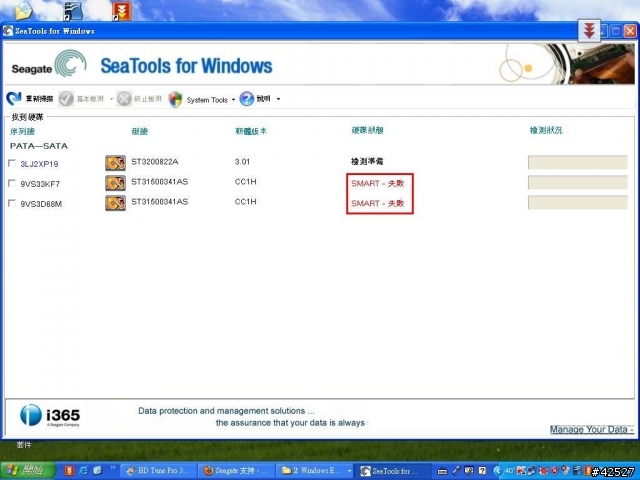
Task: Tick the checkbox for drive 9VS33KF7
Action: (x=12, y=183)
